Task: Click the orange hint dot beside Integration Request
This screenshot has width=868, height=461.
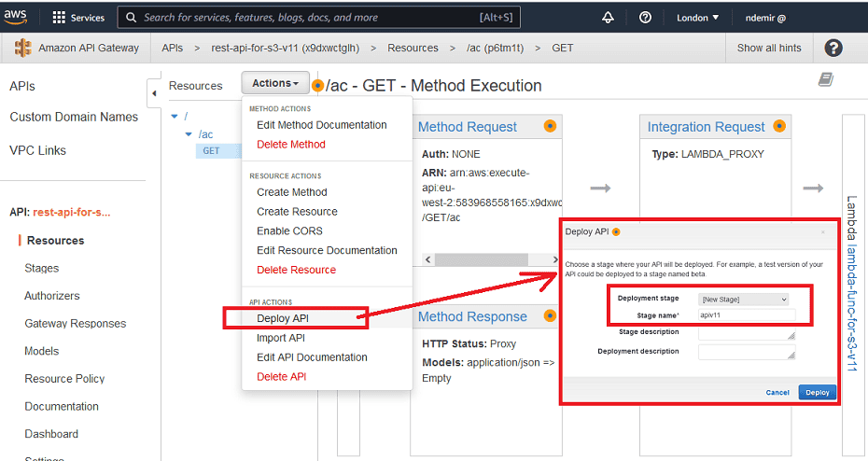Action: click(x=779, y=127)
